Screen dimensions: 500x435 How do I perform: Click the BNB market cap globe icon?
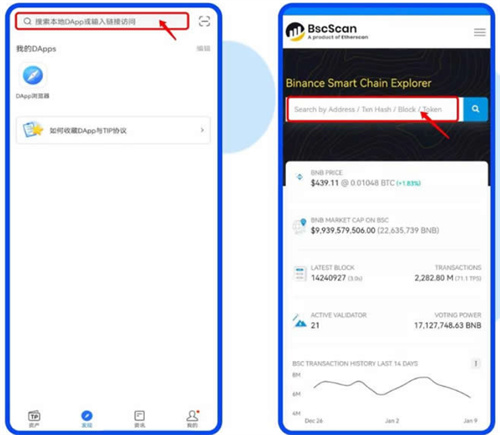click(299, 226)
